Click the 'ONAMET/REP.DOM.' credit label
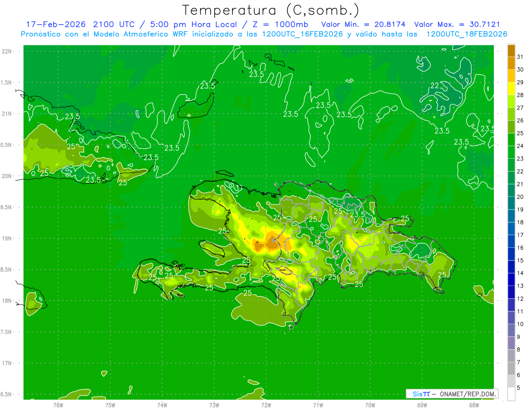The width and height of the screenshot is (532, 411). coord(468,394)
